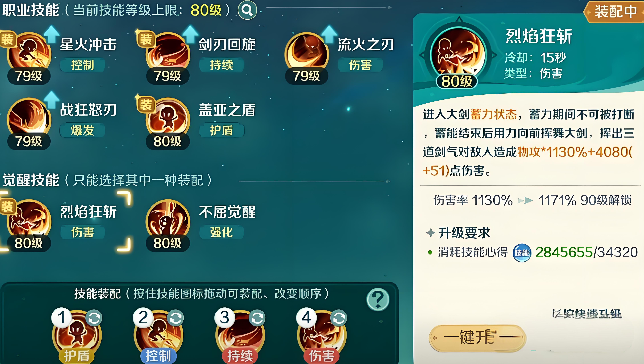
Task: Select equipped slot 3 持续 skill
Action: [240, 336]
